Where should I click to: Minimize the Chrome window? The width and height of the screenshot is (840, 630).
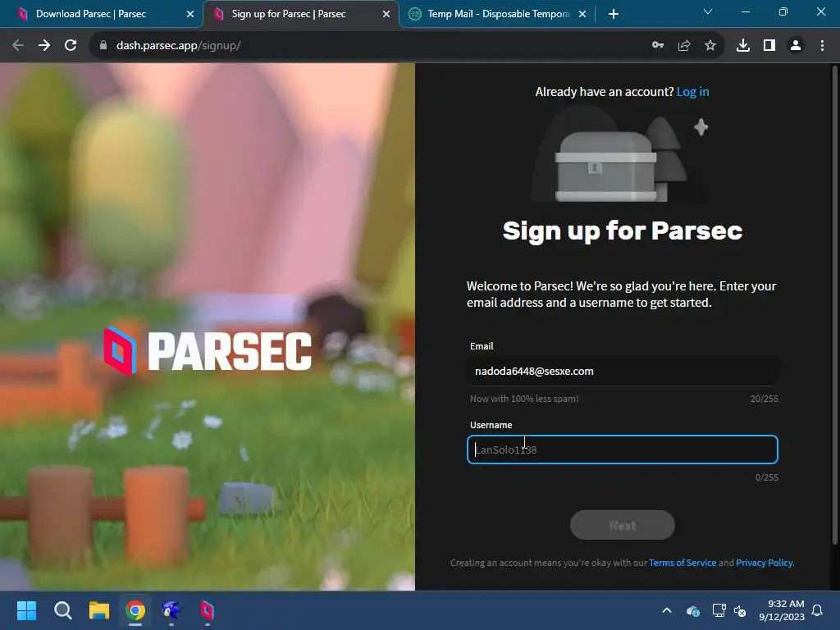pyautogui.click(x=745, y=11)
